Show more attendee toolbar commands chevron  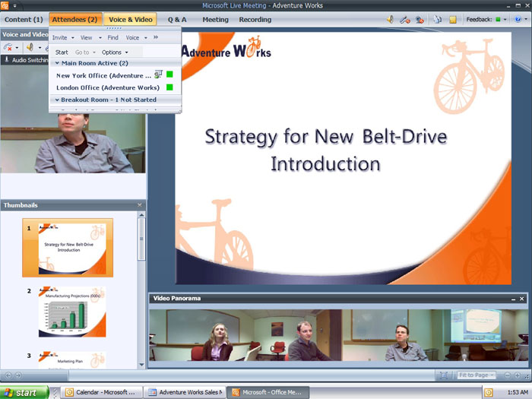click(156, 37)
